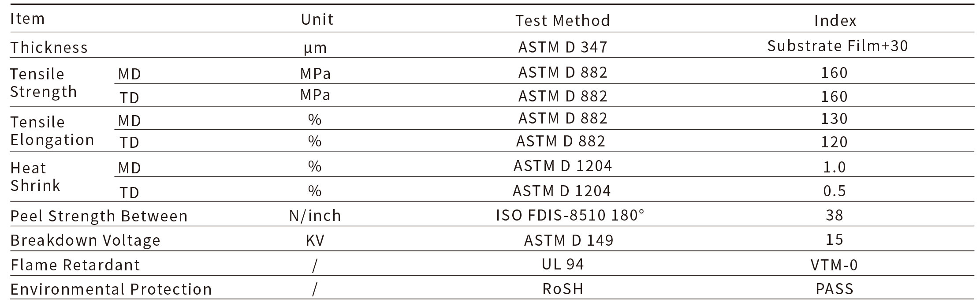
Task: Click the ASTM D 347 test method
Action: [563, 47]
